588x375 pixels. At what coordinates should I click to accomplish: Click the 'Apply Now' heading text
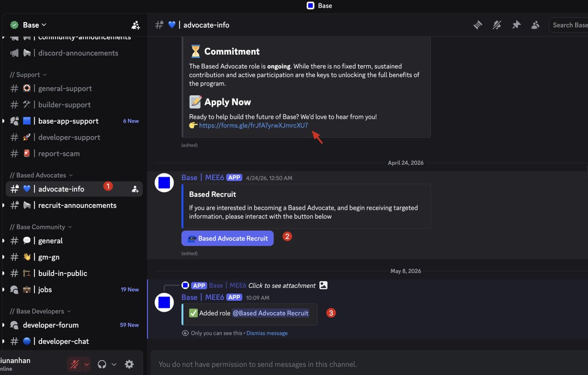pos(227,102)
